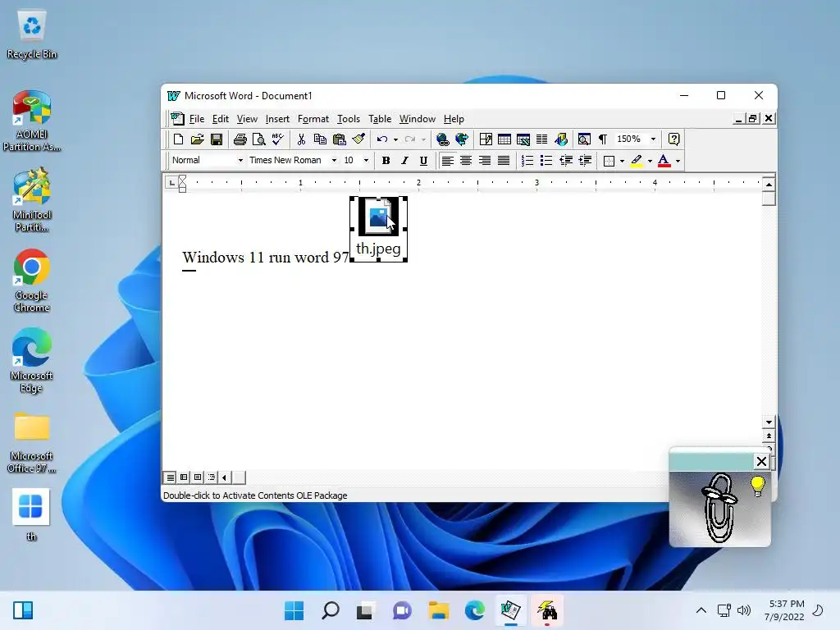Open a file with the folder icon
The width and height of the screenshot is (840, 630).
click(x=197, y=139)
